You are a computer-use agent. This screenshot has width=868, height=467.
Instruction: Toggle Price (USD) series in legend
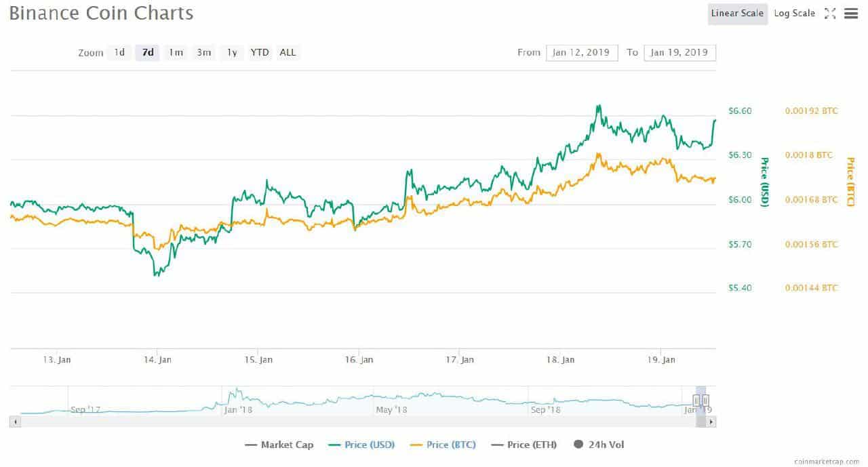tap(361, 445)
